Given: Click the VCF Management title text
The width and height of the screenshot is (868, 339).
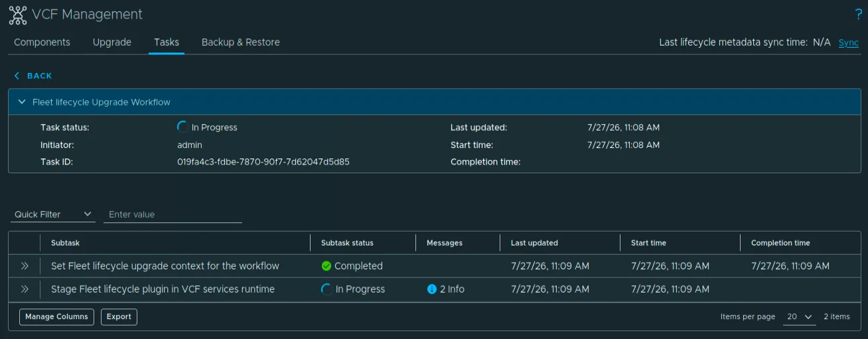Looking at the screenshot, I should click(x=87, y=15).
